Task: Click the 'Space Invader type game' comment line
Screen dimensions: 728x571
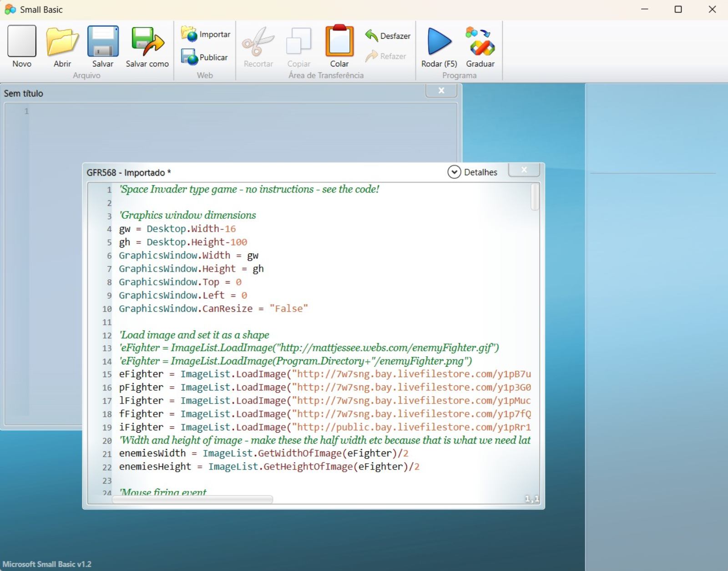Action: pos(249,189)
